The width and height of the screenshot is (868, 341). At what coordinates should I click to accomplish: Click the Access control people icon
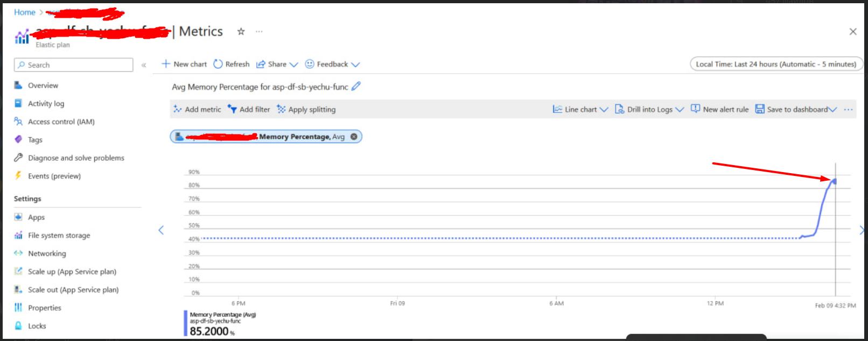18,122
